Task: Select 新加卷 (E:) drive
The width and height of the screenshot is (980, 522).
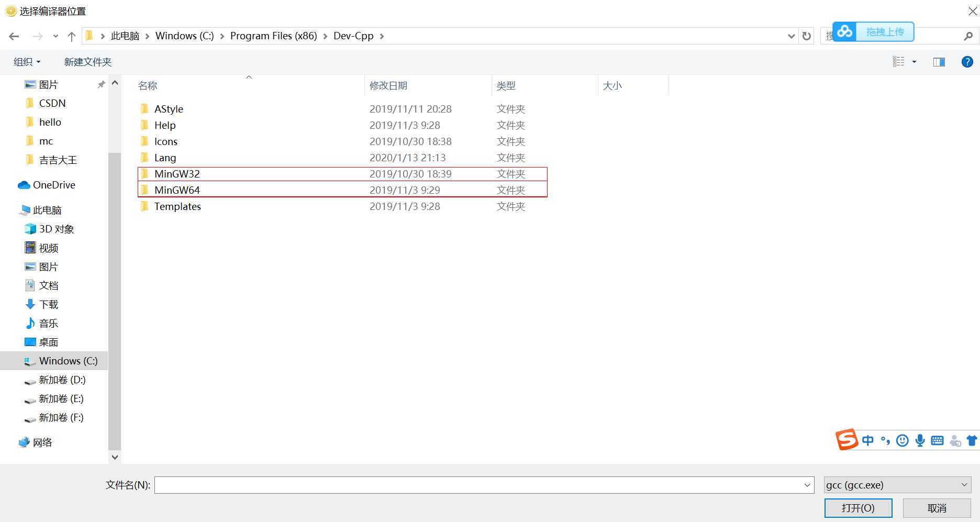Action: [x=61, y=398]
